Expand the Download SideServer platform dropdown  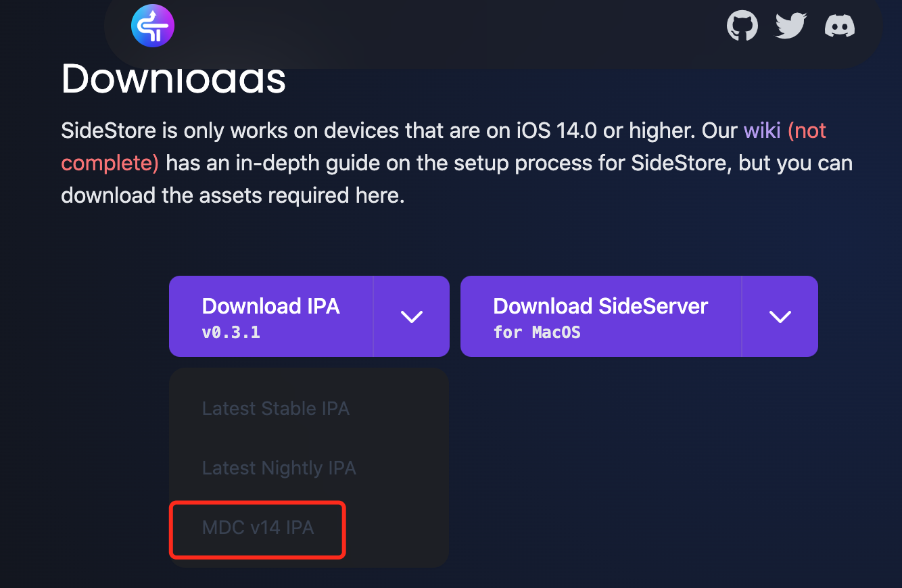click(x=780, y=316)
